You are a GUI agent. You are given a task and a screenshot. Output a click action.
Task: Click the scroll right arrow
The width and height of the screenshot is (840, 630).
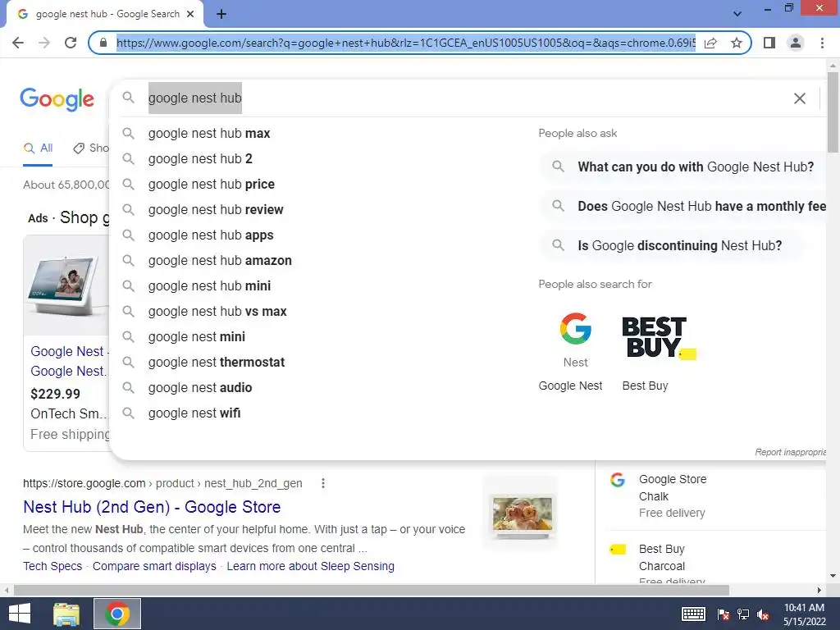tap(819, 591)
